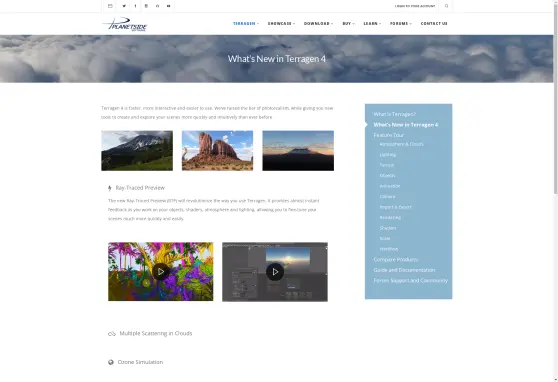Expand the Ozone Simulation section
The width and height of the screenshot is (558, 382).
140,362
